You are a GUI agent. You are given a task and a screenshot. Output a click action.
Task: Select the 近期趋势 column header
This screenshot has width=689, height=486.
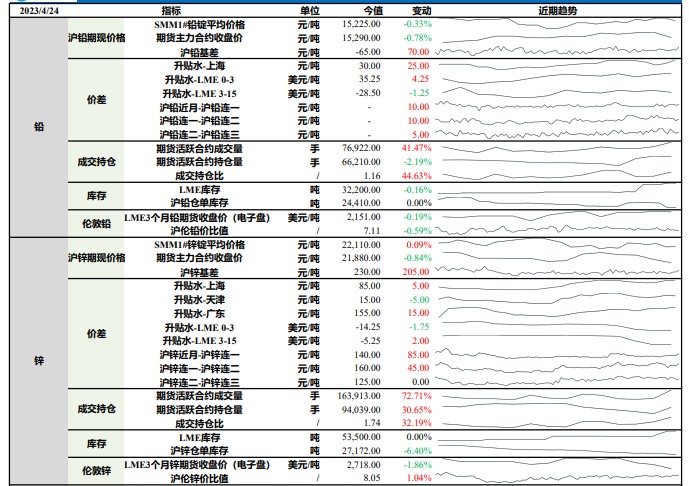coord(558,11)
